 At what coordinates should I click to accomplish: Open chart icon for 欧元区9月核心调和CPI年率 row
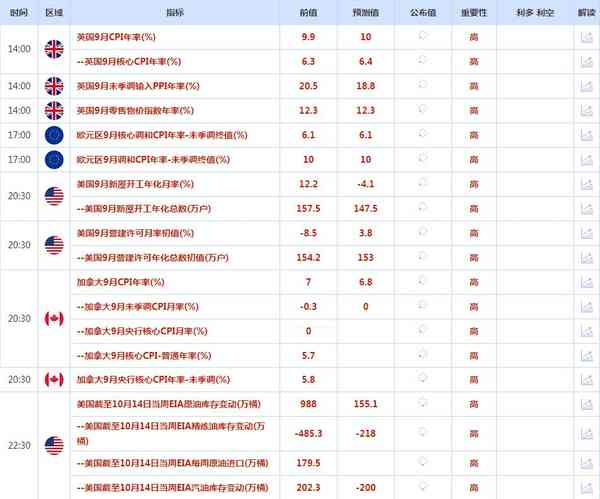(x=586, y=135)
